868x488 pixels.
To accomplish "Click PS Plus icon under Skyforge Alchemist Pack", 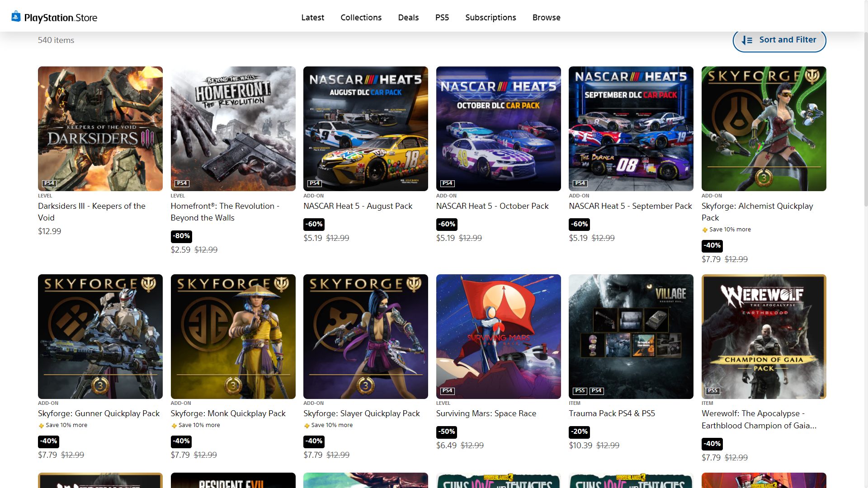I will 705,230.
